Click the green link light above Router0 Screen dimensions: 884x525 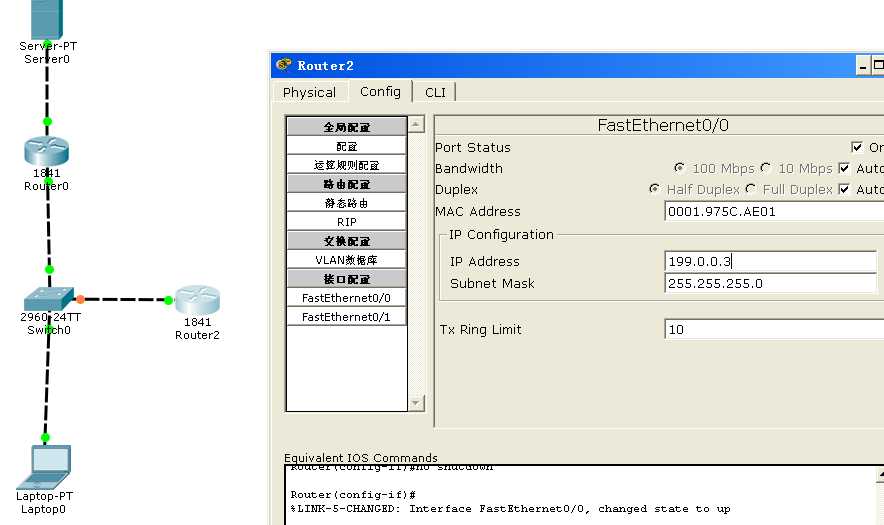pyautogui.click(x=47, y=121)
